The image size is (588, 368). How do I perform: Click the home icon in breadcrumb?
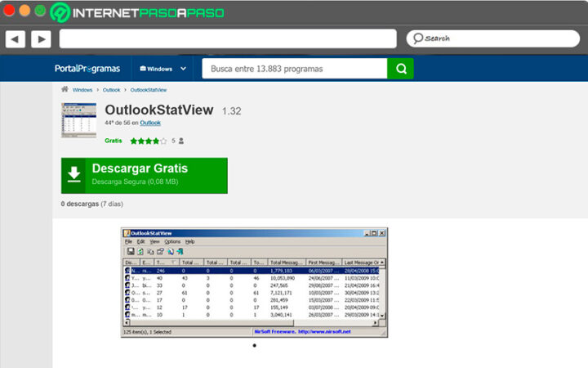(x=65, y=89)
